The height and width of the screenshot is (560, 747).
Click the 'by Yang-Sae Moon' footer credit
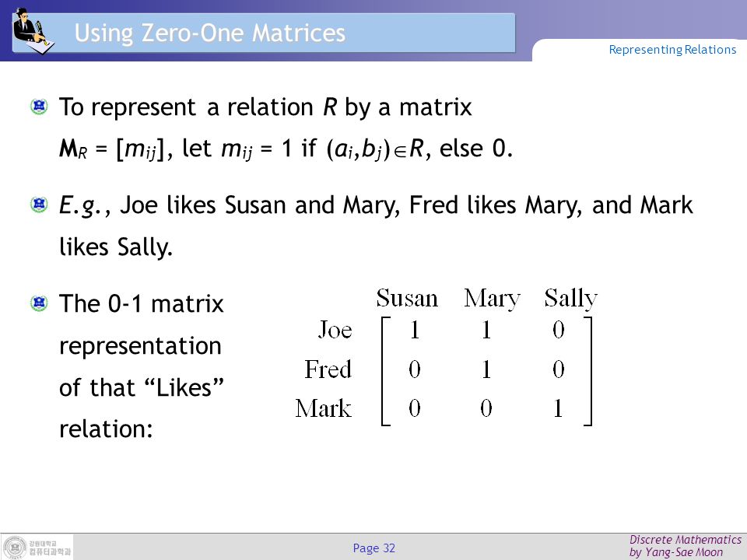[676, 552]
